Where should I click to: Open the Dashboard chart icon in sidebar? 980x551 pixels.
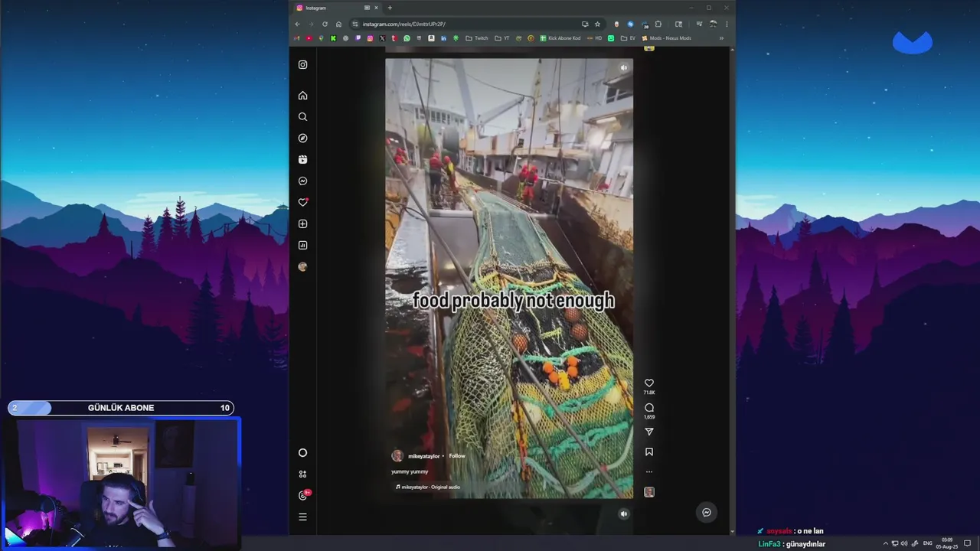302,246
